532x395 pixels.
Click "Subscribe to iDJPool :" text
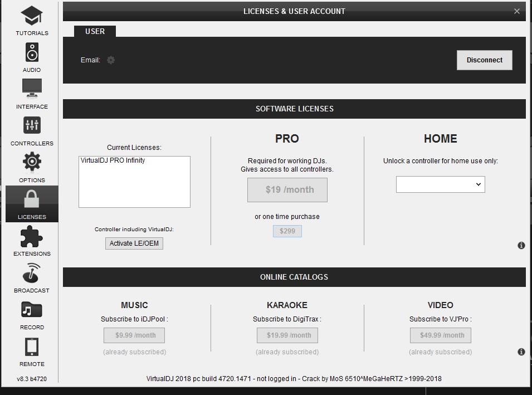coord(134,319)
